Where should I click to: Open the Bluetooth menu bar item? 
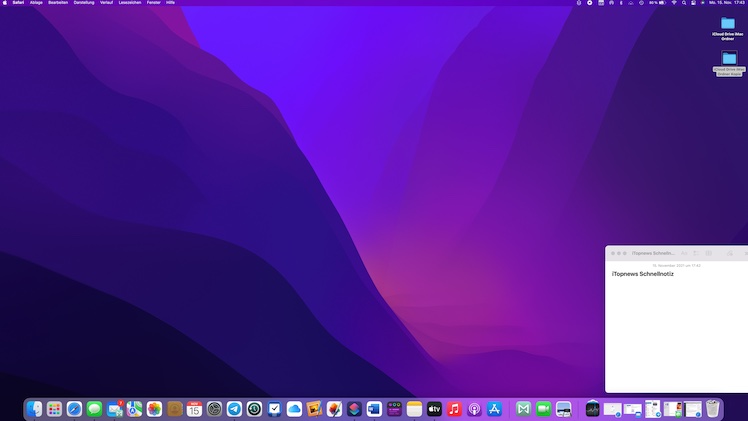click(620, 3)
